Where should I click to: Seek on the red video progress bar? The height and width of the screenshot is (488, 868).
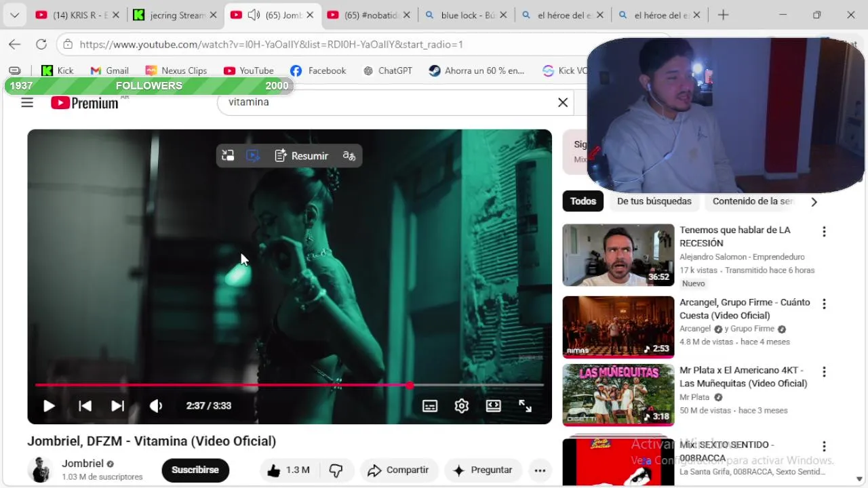point(290,385)
